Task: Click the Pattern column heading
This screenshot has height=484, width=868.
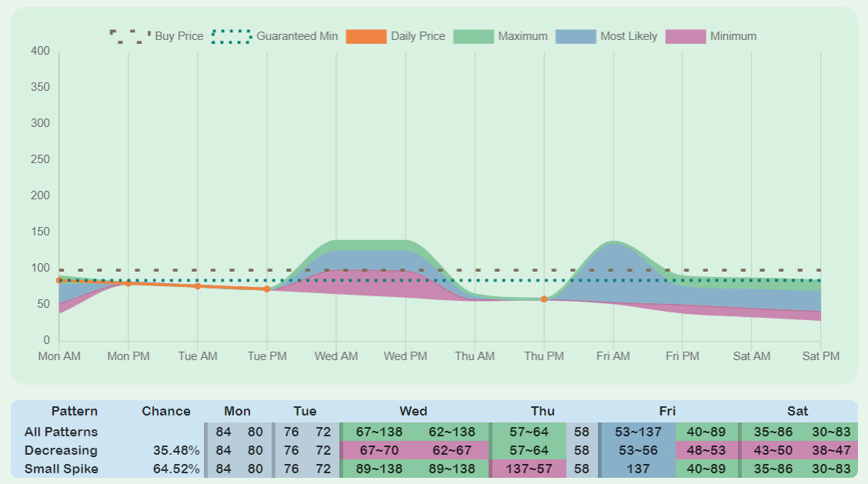Action: point(74,412)
